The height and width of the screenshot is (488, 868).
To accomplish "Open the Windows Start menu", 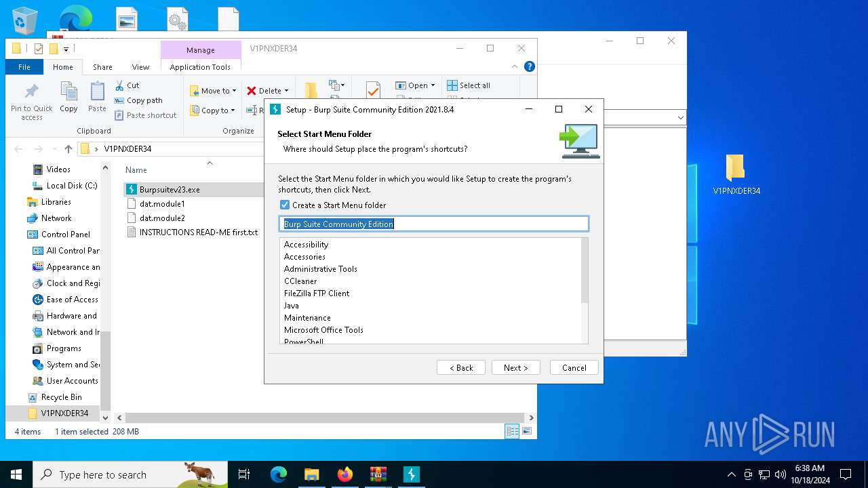I will point(16,474).
